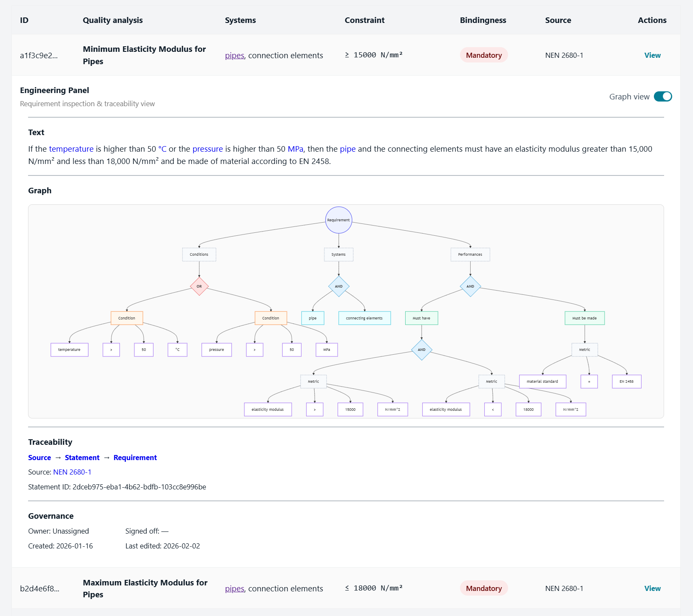Select the AND diamond under Systems
The height and width of the screenshot is (616, 693).
(x=338, y=286)
